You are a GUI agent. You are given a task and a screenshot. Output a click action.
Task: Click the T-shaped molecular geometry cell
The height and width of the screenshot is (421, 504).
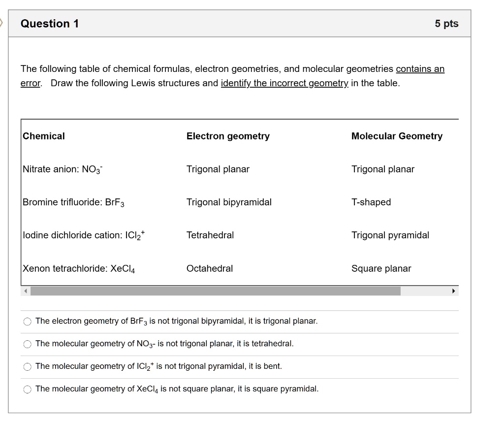pos(371,202)
